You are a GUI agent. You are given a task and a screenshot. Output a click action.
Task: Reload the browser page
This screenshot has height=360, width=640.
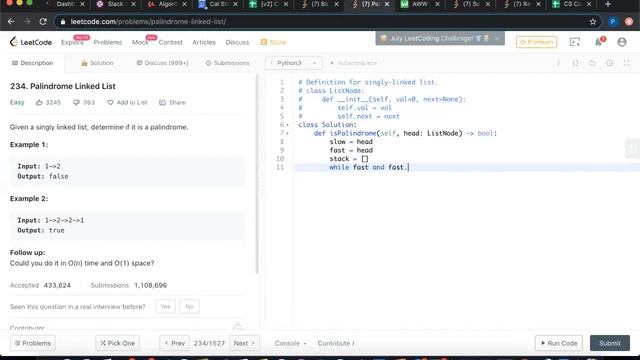click(x=43, y=21)
